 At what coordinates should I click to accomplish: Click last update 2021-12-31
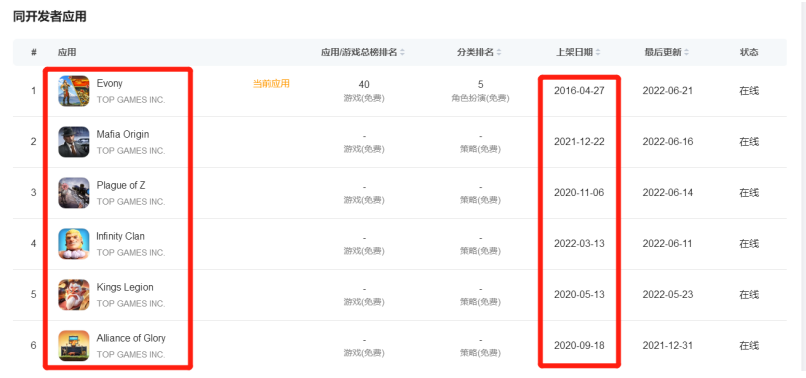tap(668, 345)
